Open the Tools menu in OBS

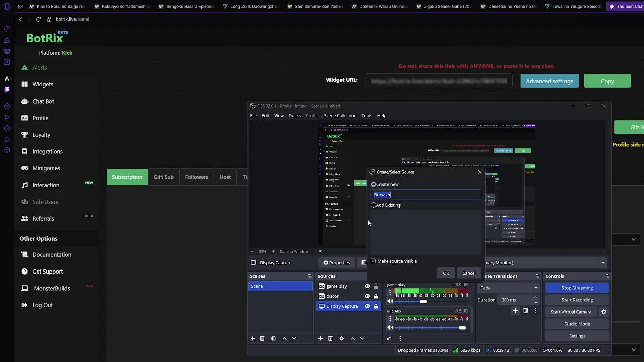pyautogui.click(x=367, y=116)
